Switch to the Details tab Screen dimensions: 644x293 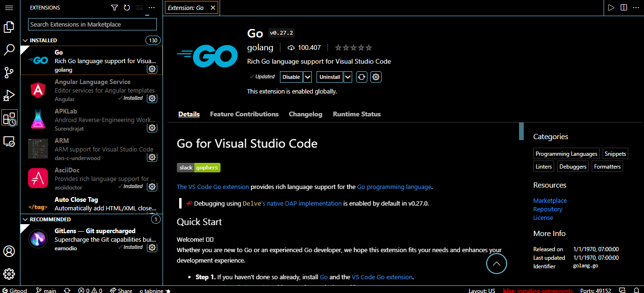189,114
